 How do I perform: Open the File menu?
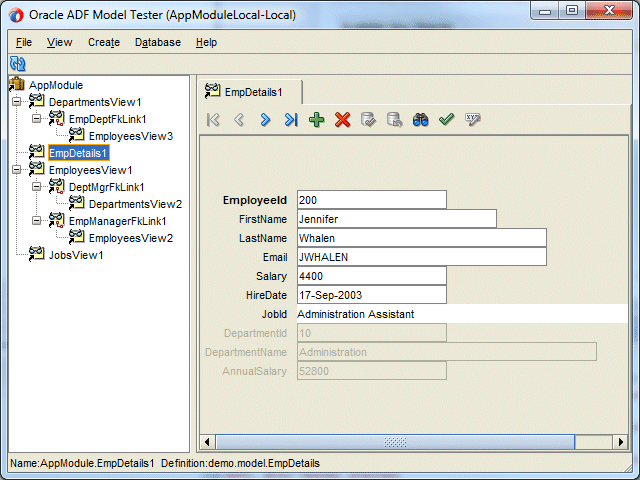(x=24, y=42)
